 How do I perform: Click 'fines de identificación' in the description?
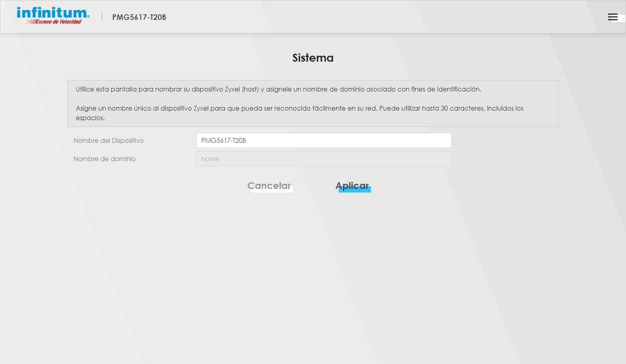click(446, 89)
